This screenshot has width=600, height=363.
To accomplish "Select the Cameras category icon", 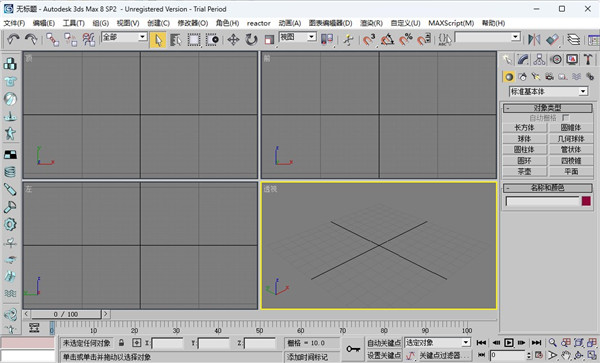I will (x=549, y=77).
